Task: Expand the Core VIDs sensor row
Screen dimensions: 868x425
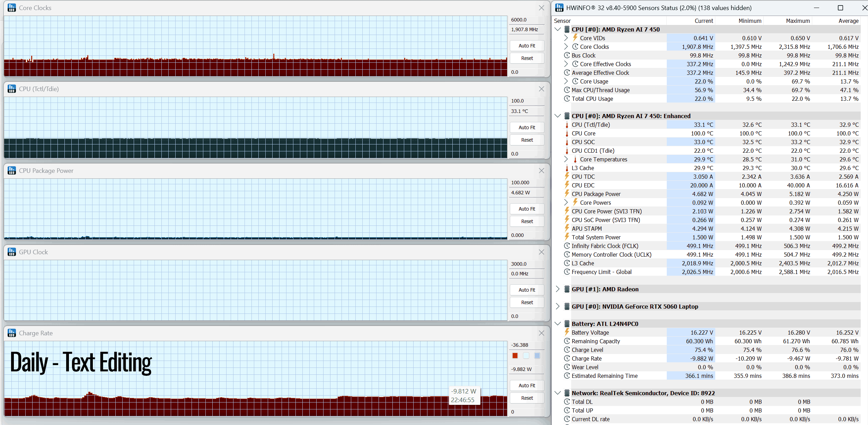Action: point(566,38)
